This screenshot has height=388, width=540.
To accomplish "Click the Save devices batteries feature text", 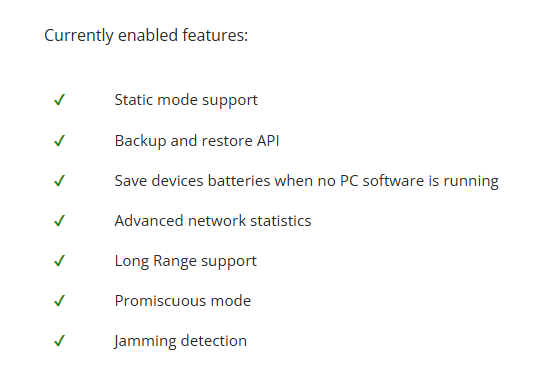I will click(x=307, y=181).
